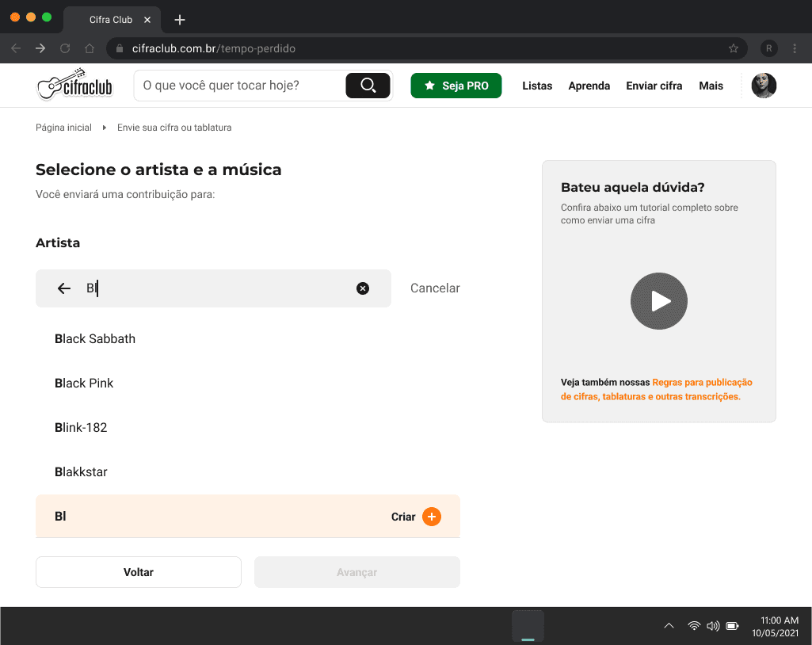Reload the page

click(65, 48)
